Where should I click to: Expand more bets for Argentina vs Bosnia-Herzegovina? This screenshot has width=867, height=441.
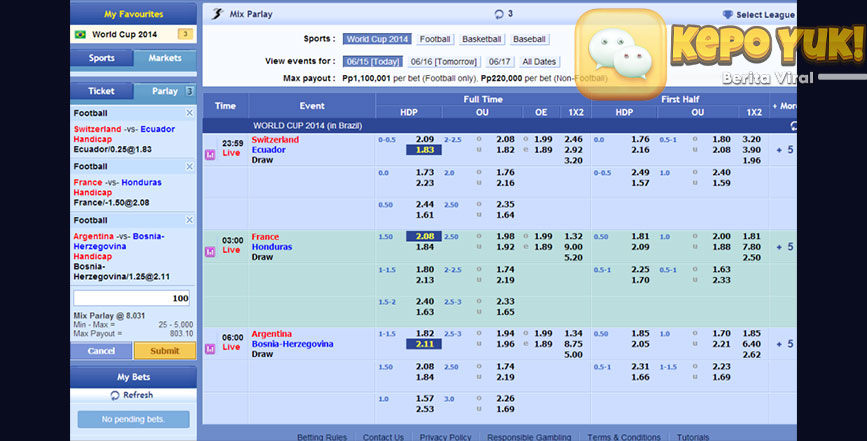coord(785,344)
